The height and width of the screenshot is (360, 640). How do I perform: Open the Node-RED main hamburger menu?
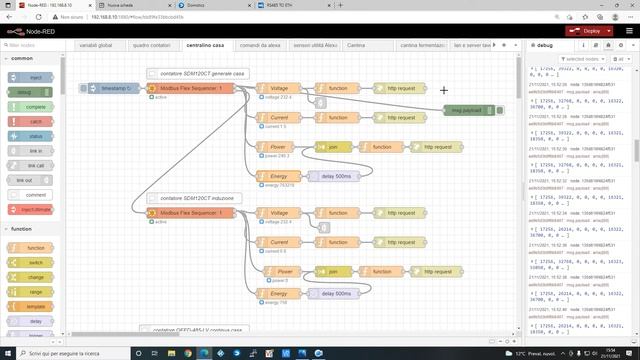pos(629,31)
